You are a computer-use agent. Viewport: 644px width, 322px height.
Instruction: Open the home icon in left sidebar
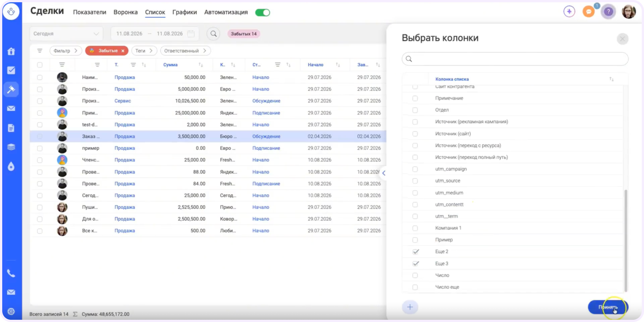[11, 51]
